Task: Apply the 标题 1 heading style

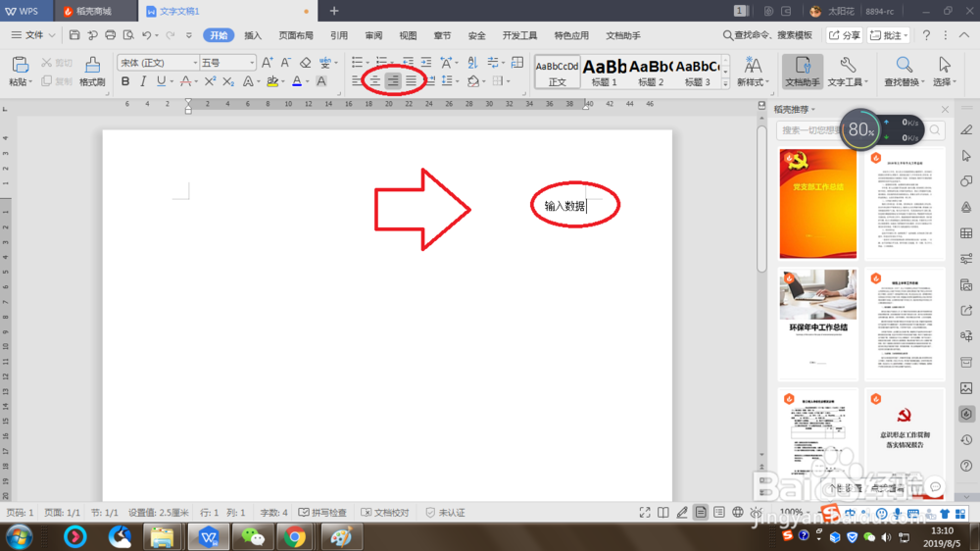Action: [604, 72]
